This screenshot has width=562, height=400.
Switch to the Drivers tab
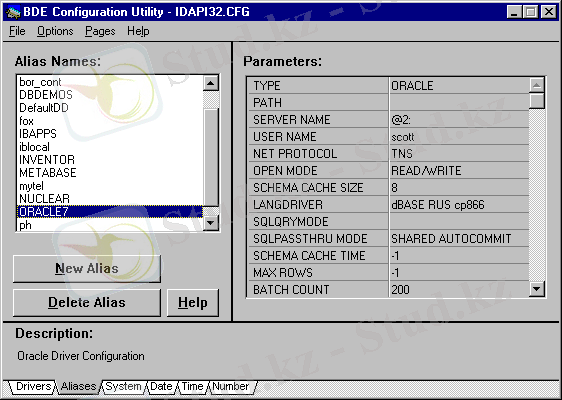(x=33, y=386)
